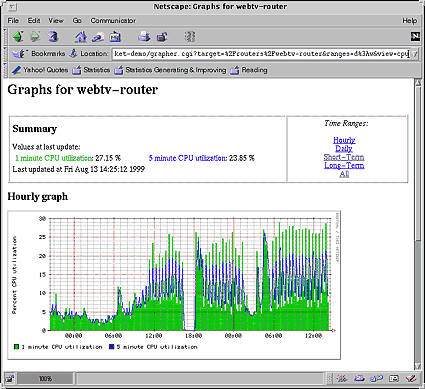Viewport: 425px width, 389px height.
Task: Click the Forward navigation toolbar icon
Action: coord(35,36)
